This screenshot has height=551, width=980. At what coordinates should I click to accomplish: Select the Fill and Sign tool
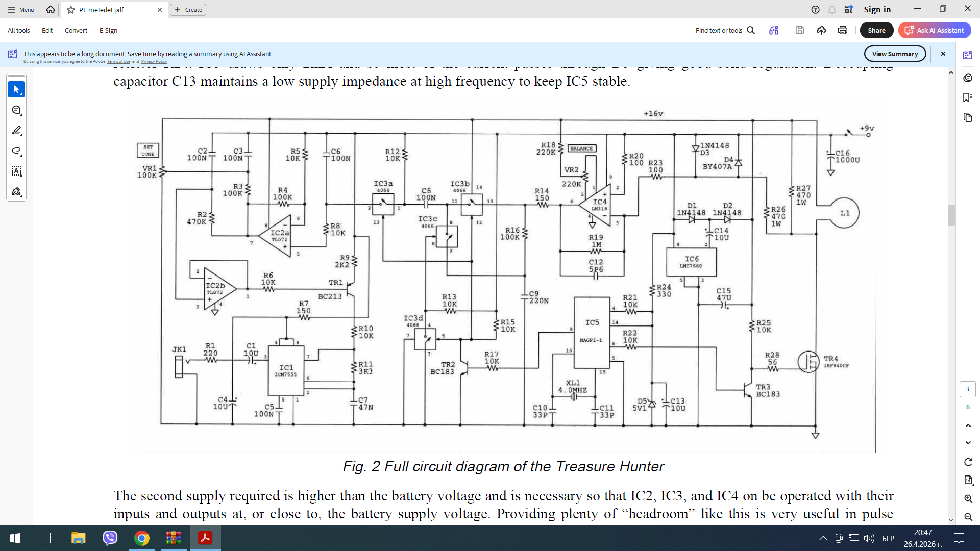(16, 192)
